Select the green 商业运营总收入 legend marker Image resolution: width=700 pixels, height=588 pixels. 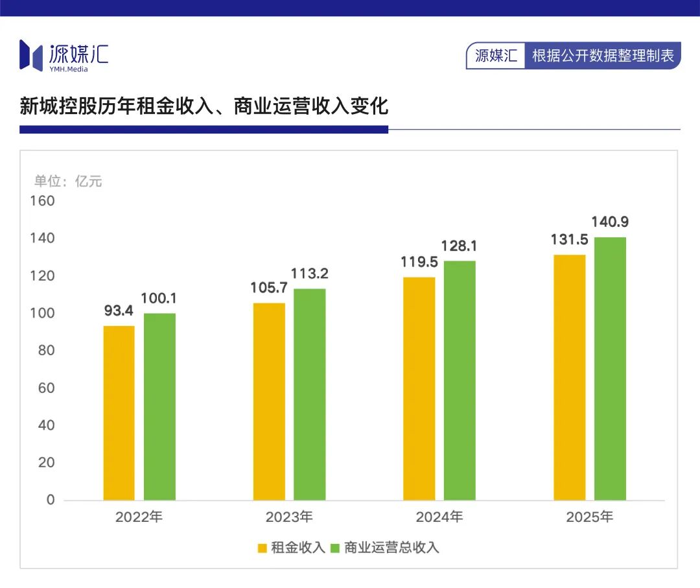click(334, 547)
